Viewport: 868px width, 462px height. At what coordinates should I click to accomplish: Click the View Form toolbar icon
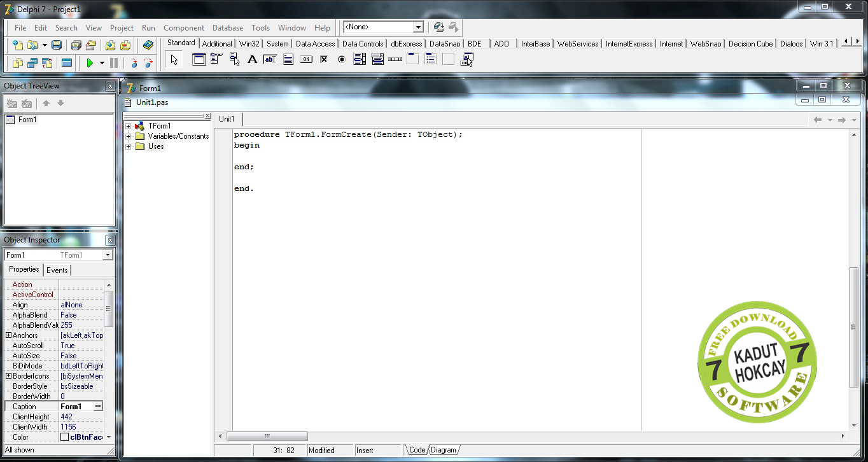click(32, 63)
